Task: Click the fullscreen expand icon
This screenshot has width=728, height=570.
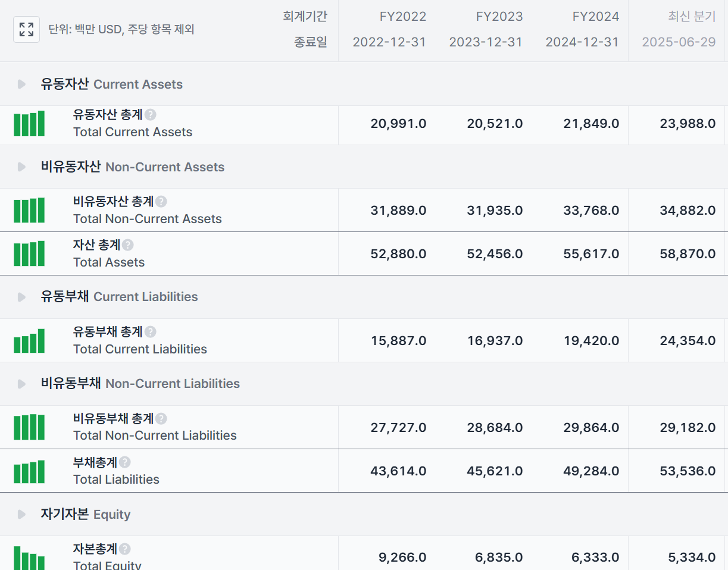Action: pos(26,29)
